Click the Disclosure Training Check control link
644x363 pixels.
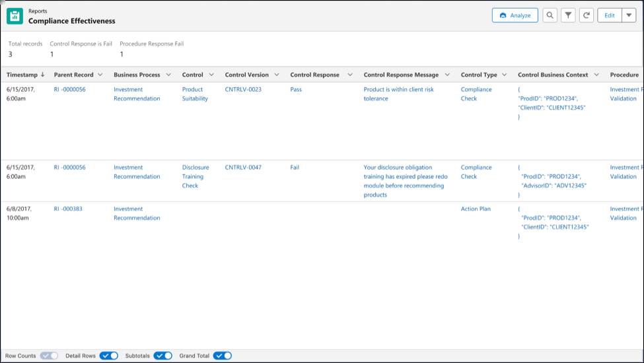click(196, 176)
